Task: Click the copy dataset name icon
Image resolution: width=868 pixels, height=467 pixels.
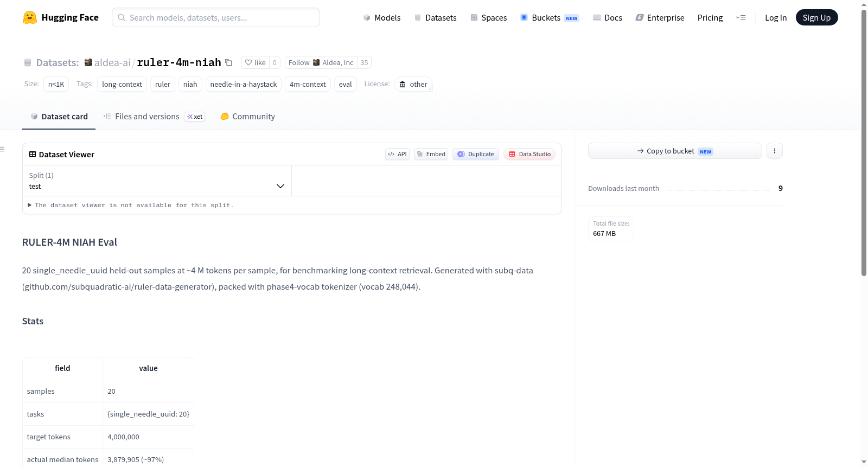Action: click(229, 62)
